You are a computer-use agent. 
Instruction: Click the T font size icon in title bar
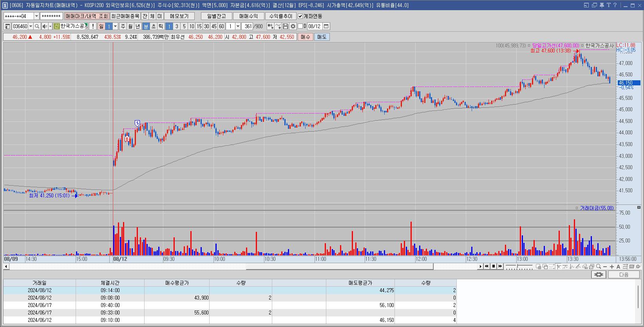point(608,5)
